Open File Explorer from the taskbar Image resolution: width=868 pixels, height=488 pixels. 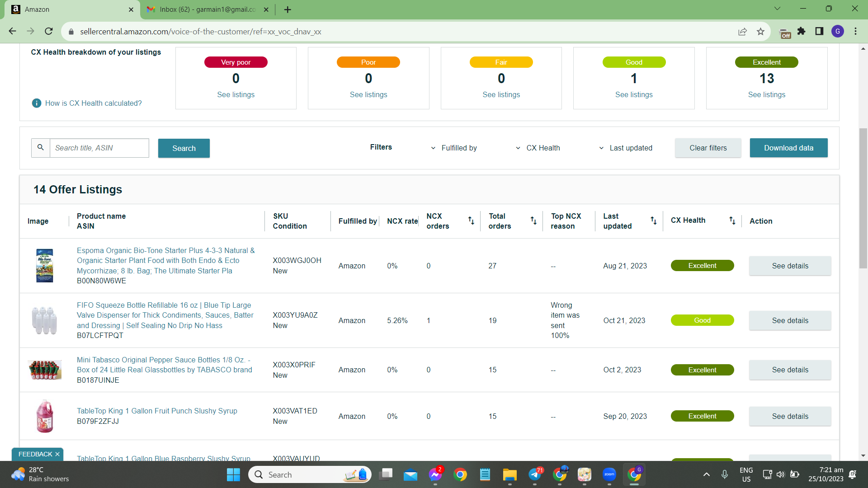point(509,474)
